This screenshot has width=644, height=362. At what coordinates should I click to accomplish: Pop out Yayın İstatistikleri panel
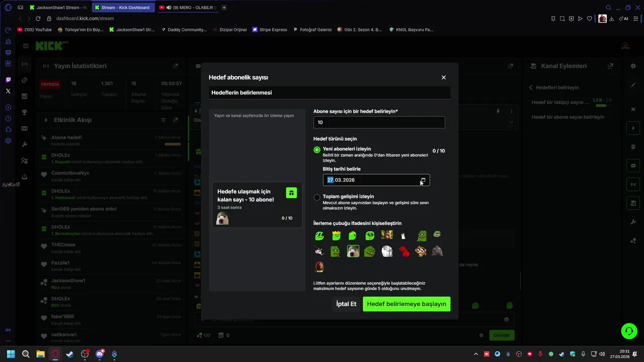point(175,66)
